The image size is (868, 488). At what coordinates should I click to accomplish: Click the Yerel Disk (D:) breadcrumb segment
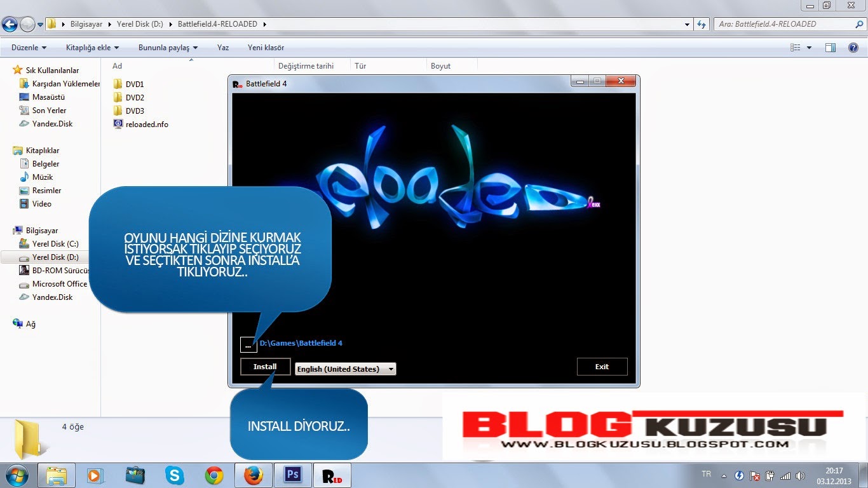pyautogui.click(x=140, y=24)
